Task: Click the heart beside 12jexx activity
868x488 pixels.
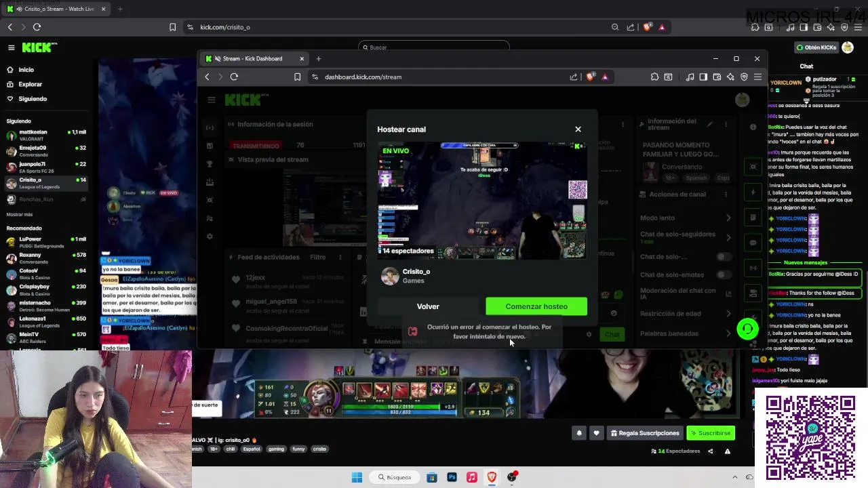Action: tap(236, 279)
